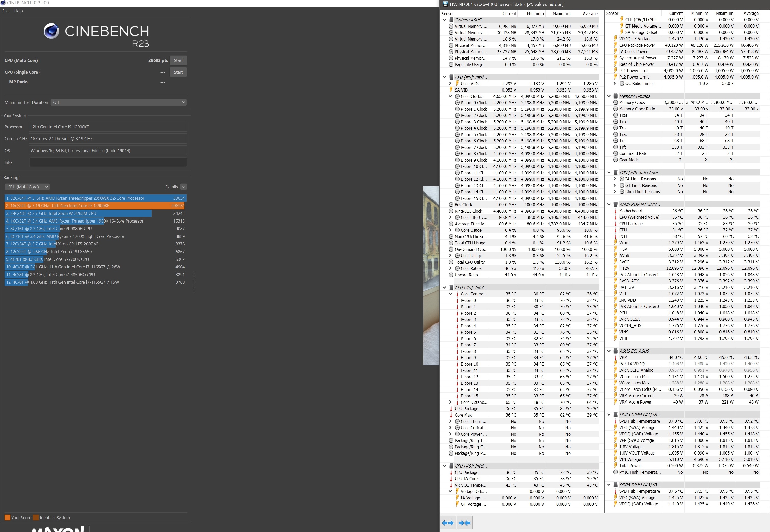Viewport: 770px width, 532px height.
Task: Select the Core i7-7700K ranking row
Action: 95,259
